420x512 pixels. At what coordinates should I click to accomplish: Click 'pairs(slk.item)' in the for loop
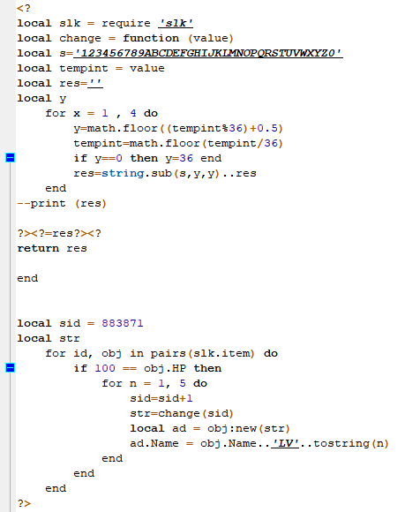click(x=202, y=353)
